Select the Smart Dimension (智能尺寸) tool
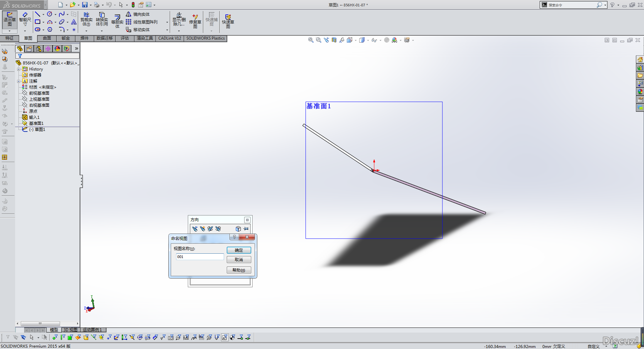Image resolution: width=644 pixels, height=349 pixels. click(x=25, y=19)
